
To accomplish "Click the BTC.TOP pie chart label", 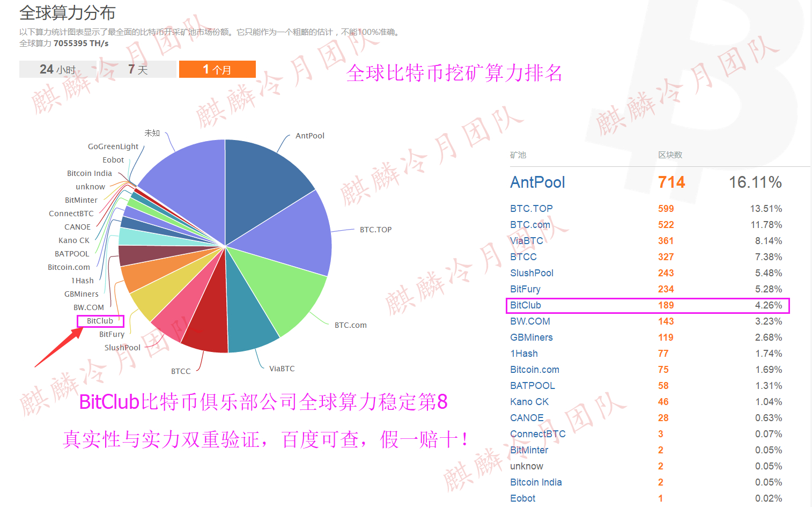I will [x=375, y=230].
